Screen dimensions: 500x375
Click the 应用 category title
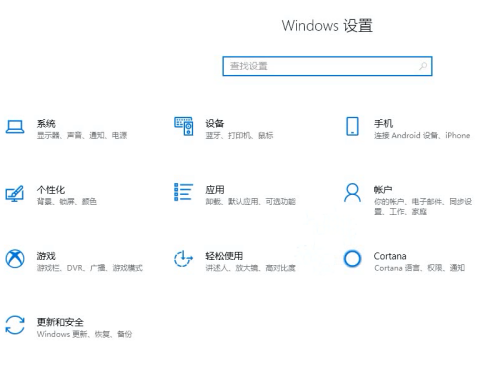(215, 190)
